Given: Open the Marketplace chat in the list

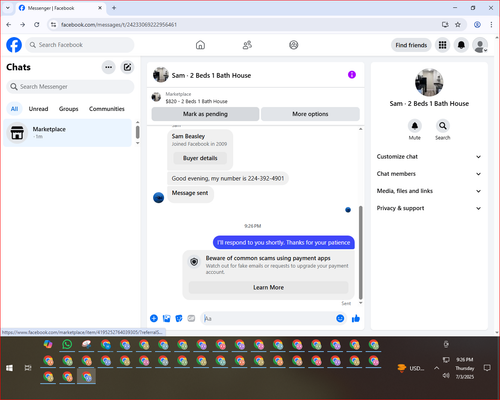Looking at the screenshot, I should [68, 133].
